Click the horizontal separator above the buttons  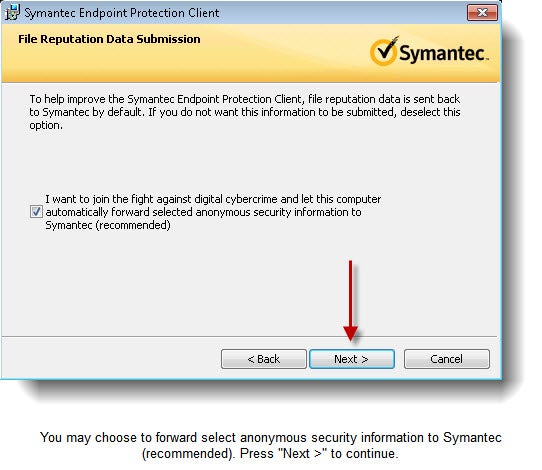click(250, 336)
